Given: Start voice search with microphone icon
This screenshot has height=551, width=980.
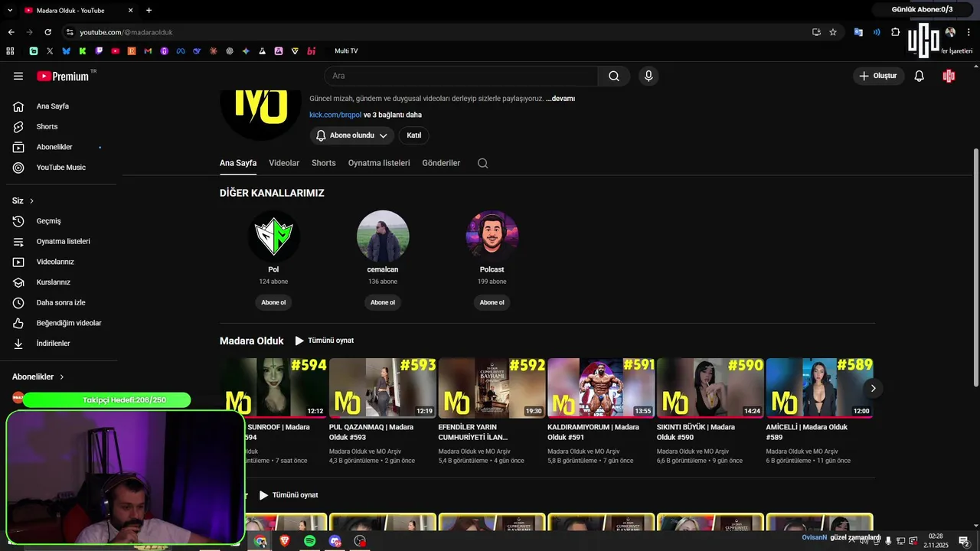Looking at the screenshot, I should point(648,76).
